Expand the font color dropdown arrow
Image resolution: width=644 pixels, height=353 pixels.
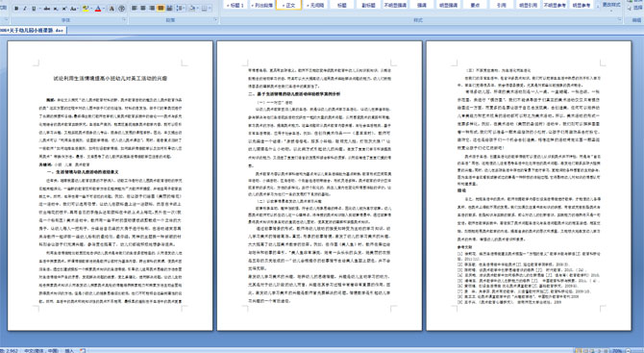(104, 9)
